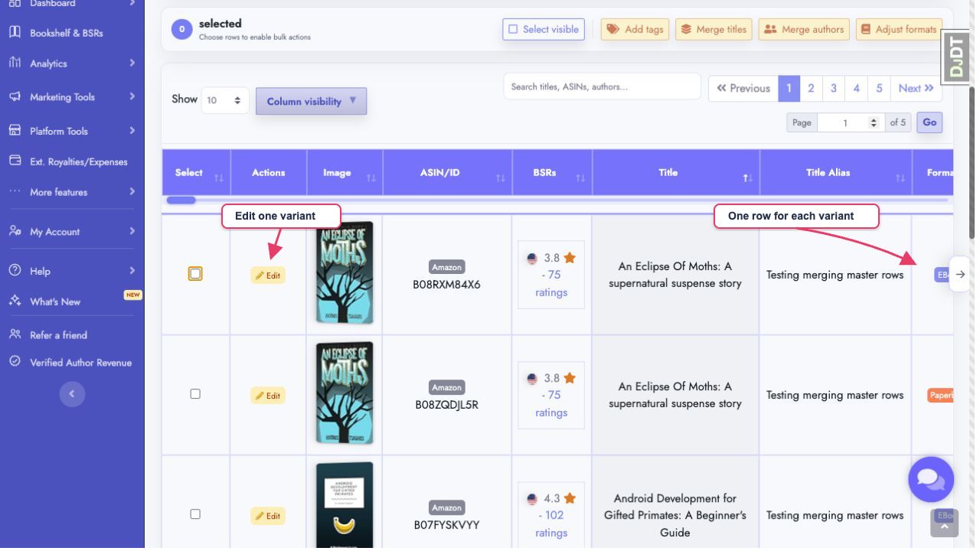
Task: Click Merge authors button
Action: click(x=804, y=29)
